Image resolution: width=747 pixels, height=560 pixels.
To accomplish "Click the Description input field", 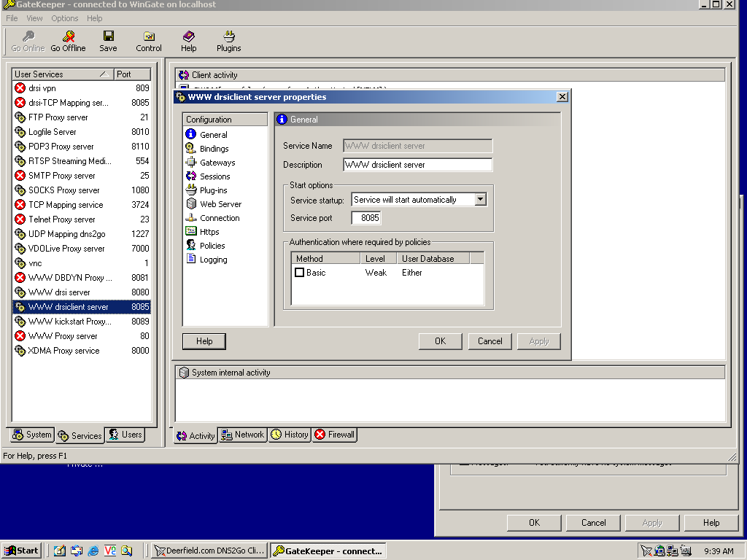I will click(417, 165).
